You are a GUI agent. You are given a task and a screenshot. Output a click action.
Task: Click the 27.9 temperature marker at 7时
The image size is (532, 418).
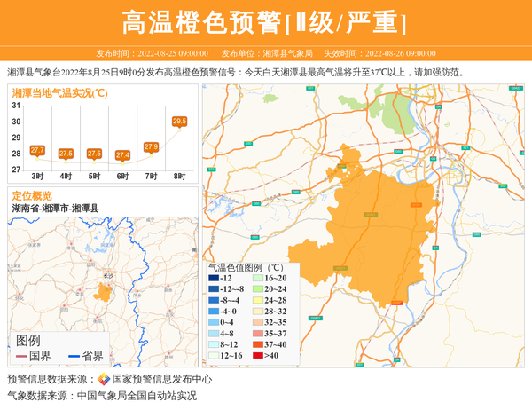point(151,146)
